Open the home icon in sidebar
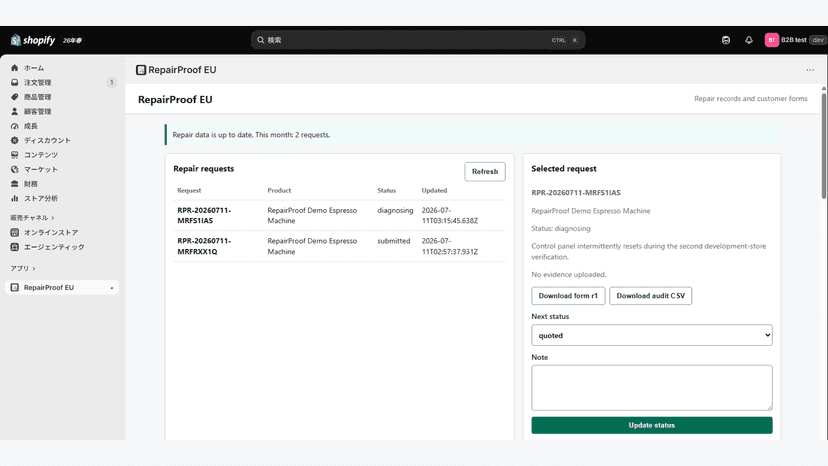This screenshot has width=828, height=466. pos(15,68)
